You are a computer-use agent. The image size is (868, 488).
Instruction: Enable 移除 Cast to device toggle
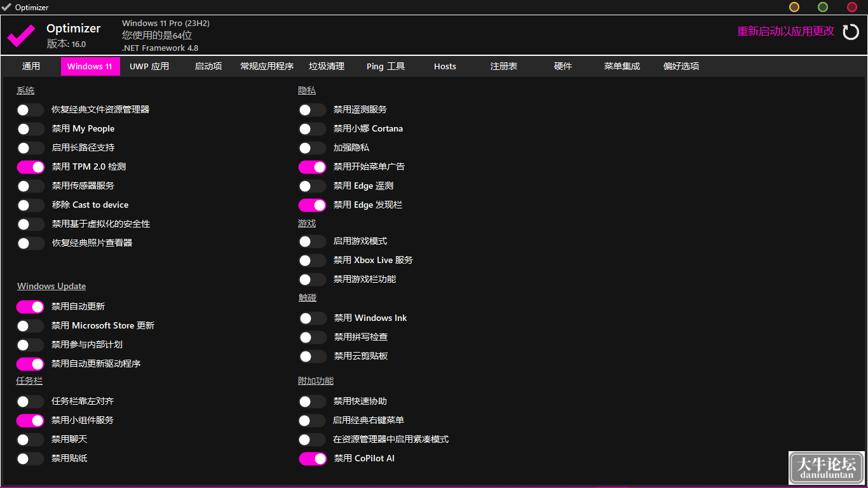(31, 205)
